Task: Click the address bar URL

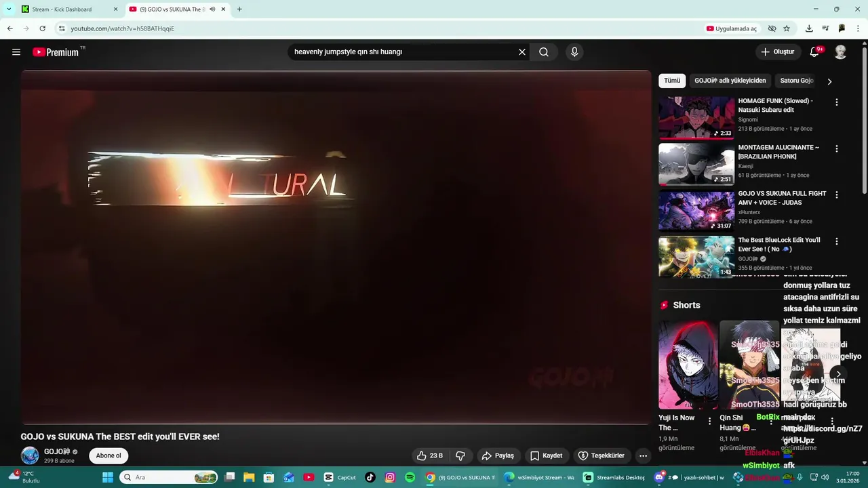Action: pos(123,28)
